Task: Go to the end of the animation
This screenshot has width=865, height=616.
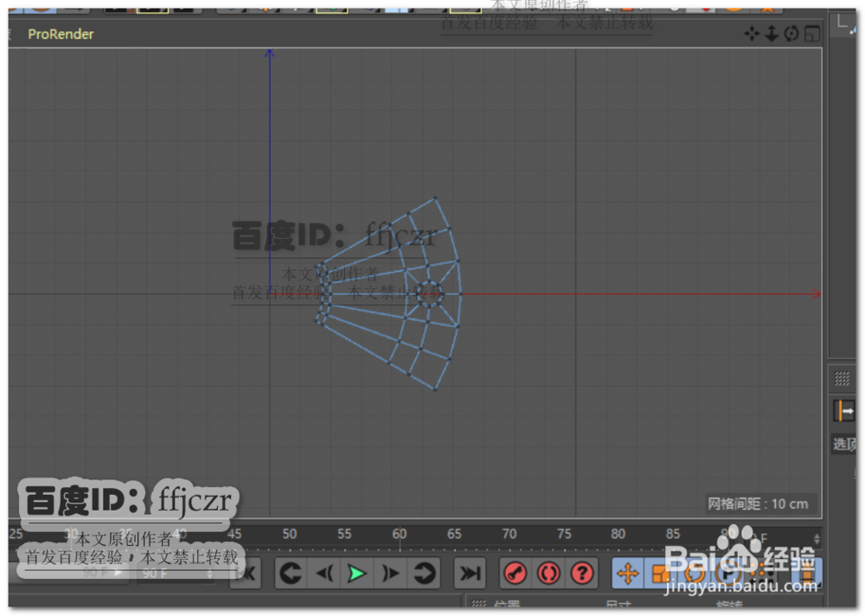Action: (x=470, y=574)
